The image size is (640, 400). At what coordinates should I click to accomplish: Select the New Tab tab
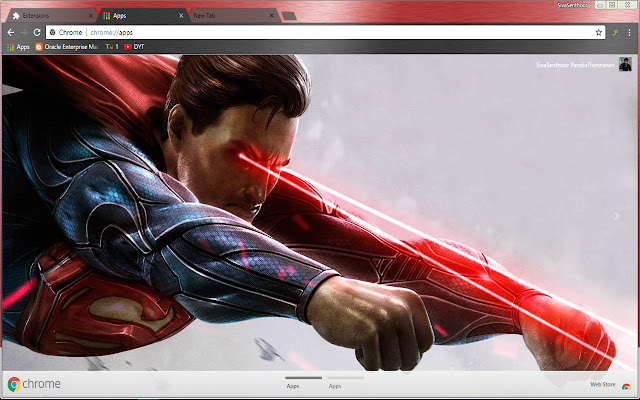tap(233, 16)
